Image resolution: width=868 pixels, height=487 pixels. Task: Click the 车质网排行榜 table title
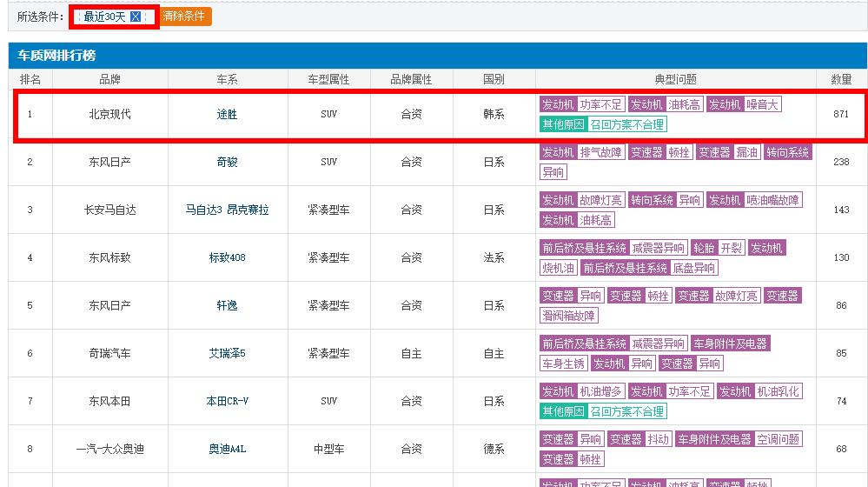click(x=56, y=56)
